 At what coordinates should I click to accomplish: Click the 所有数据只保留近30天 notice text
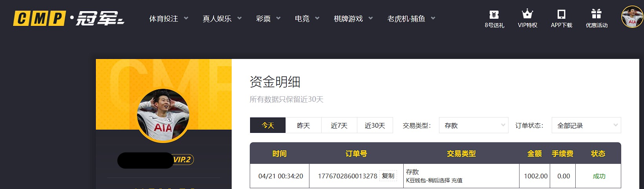286,99
